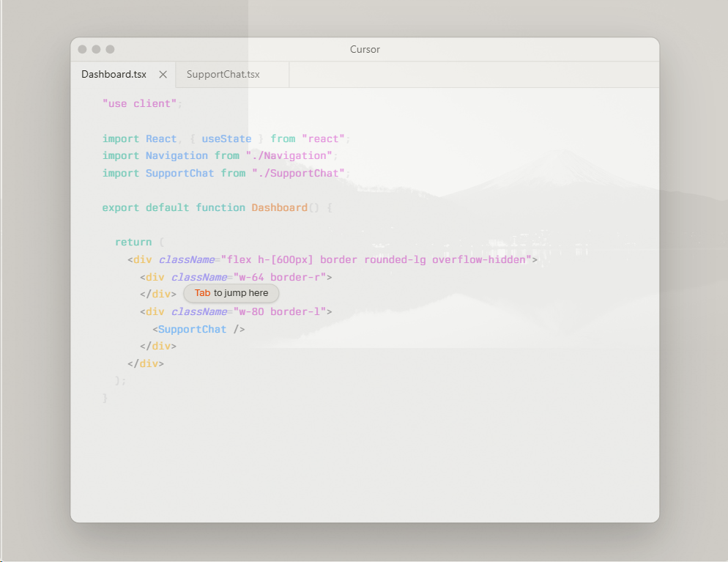Viewport: 728px width, 562px height.
Task: Click Navigation identifier in second import
Action: 177,155
